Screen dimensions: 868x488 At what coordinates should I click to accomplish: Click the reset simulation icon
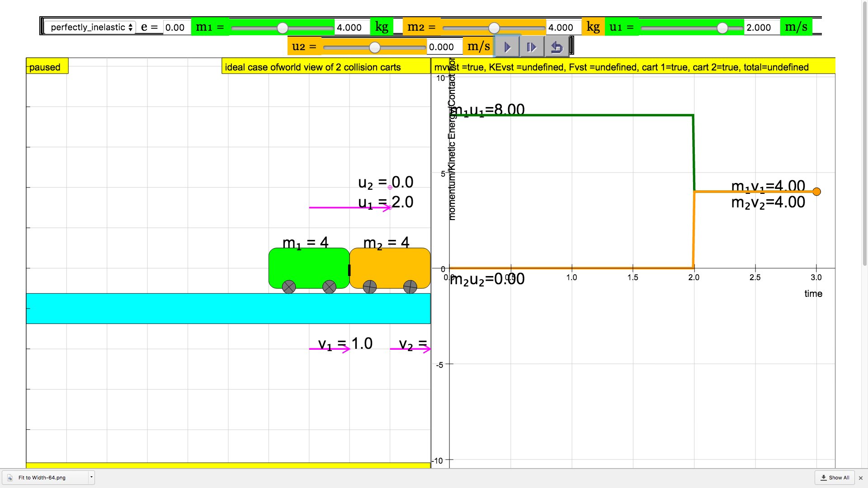[557, 47]
